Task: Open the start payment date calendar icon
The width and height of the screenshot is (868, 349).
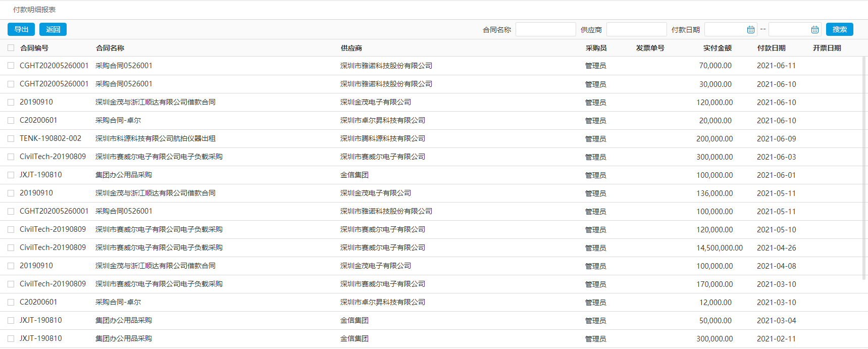Action: pyautogui.click(x=750, y=30)
